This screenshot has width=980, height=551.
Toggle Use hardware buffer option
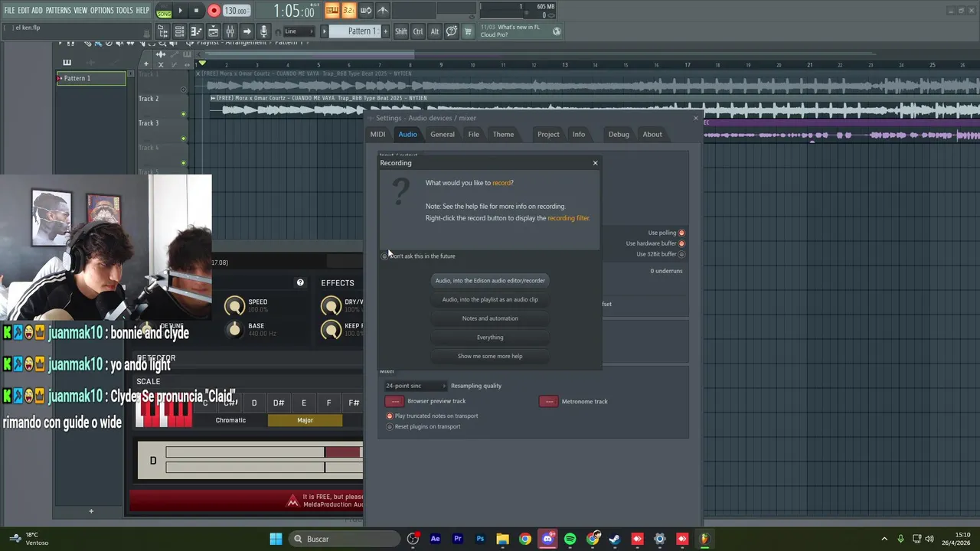pyautogui.click(x=681, y=243)
